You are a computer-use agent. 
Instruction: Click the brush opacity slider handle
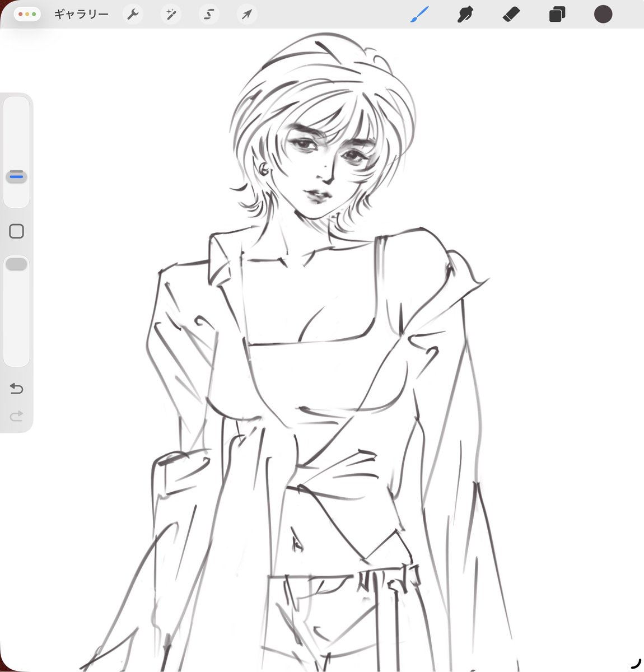pyautogui.click(x=16, y=264)
